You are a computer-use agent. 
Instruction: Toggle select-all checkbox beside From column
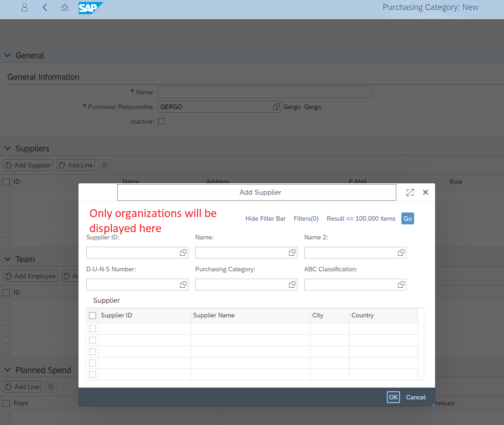click(x=6, y=404)
